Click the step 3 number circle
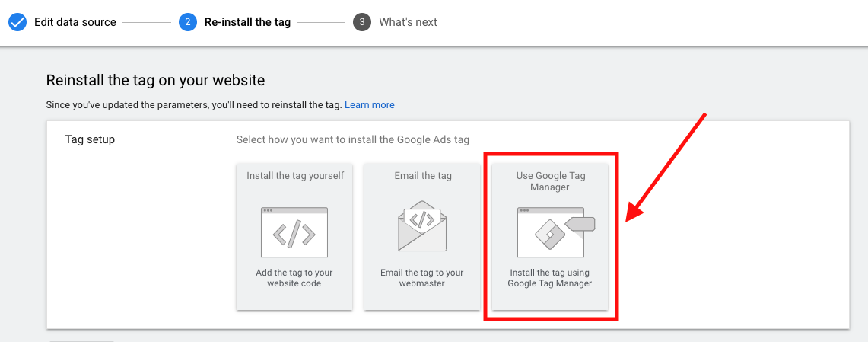Image resolution: width=868 pixels, height=342 pixels. (x=362, y=22)
